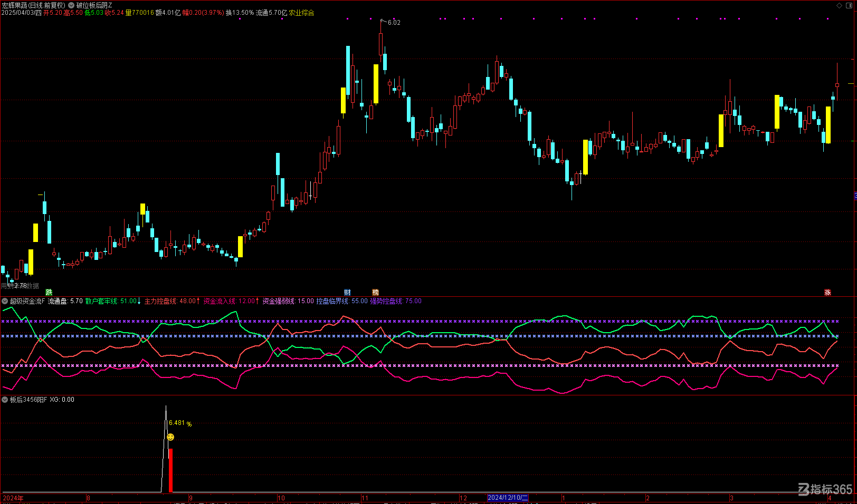Click the 6.02 peak price flag
The height and width of the screenshot is (504, 857).
click(394, 23)
